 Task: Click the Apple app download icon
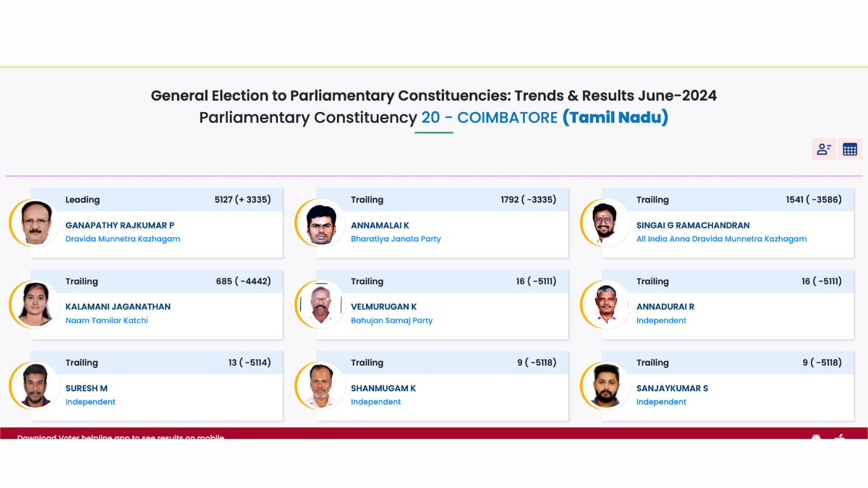[840, 437]
